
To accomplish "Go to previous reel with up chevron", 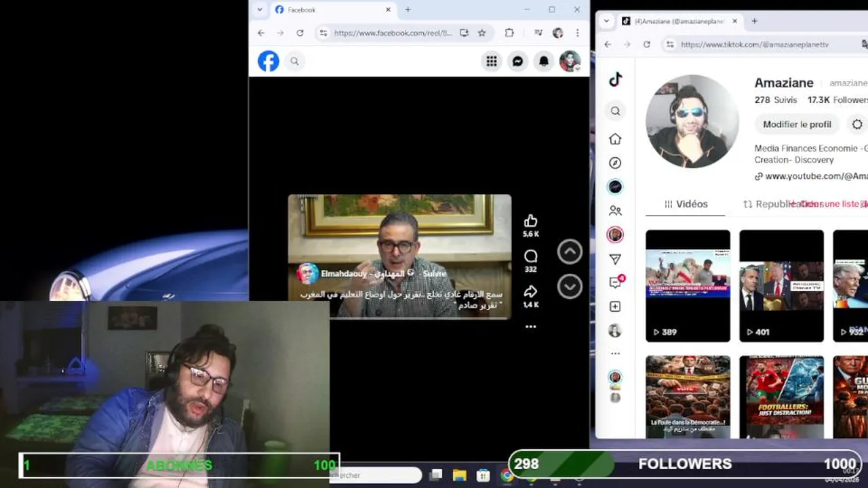I will click(570, 251).
